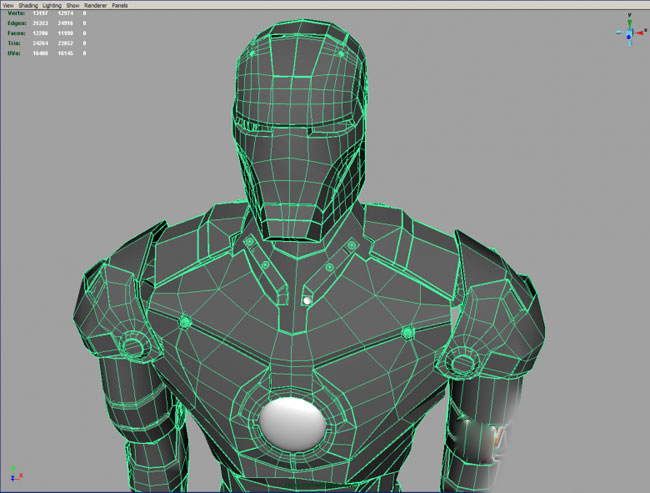The width and height of the screenshot is (650, 493).
Task: Click the "Edges:" poly count label
Action: tap(17, 23)
